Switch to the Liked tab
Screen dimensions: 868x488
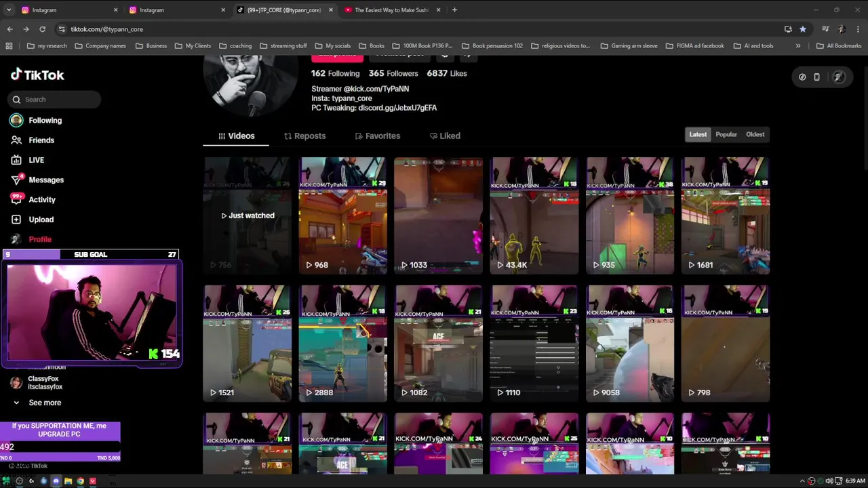tap(445, 136)
